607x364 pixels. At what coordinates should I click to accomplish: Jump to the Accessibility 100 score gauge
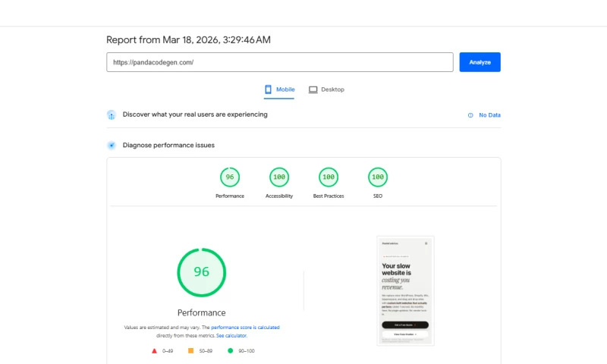(x=279, y=177)
